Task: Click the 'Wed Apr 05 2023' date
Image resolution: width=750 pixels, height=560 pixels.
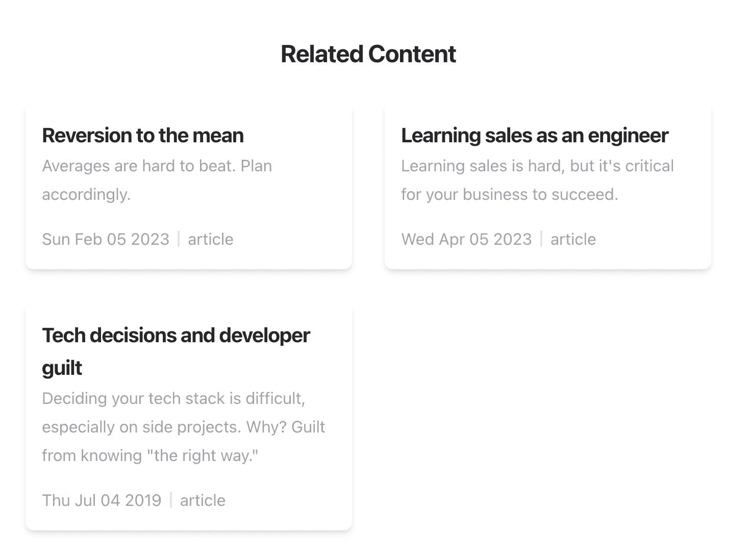Action: click(x=466, y=239)
